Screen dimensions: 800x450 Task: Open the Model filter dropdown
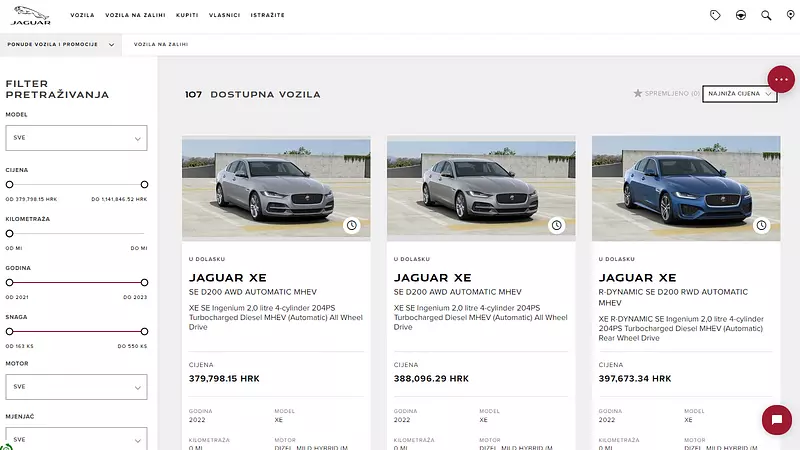tap(77, 138)
